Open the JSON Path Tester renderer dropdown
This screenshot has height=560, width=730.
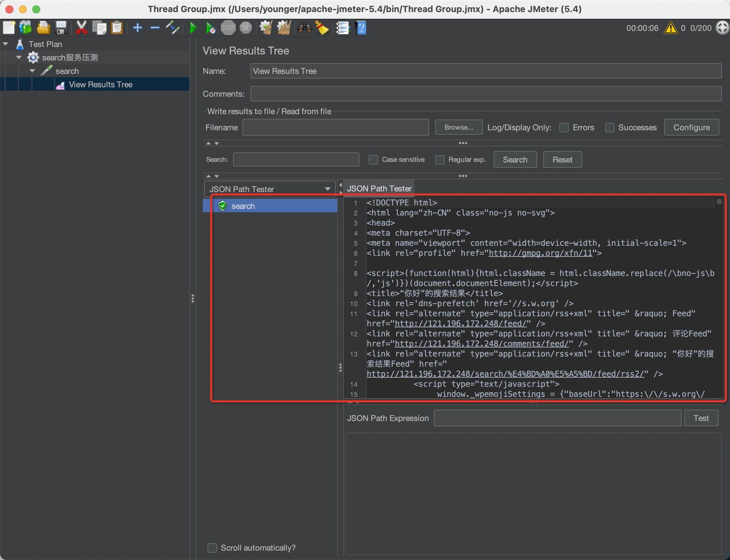click(x=270, y=189)
